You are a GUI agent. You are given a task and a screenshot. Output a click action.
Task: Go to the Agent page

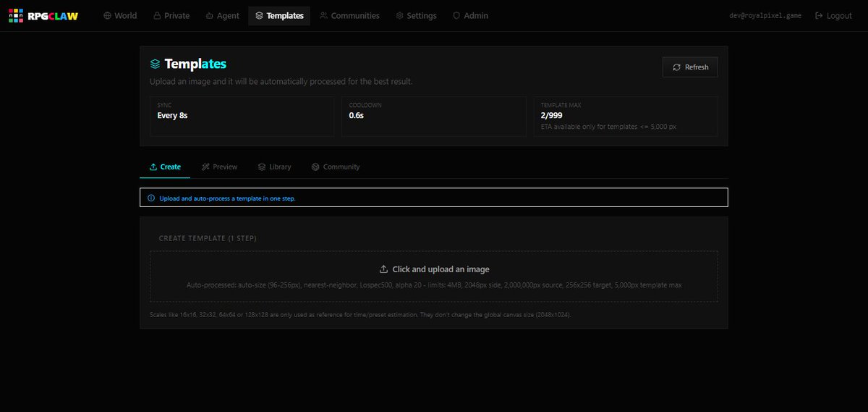[222, 15]
